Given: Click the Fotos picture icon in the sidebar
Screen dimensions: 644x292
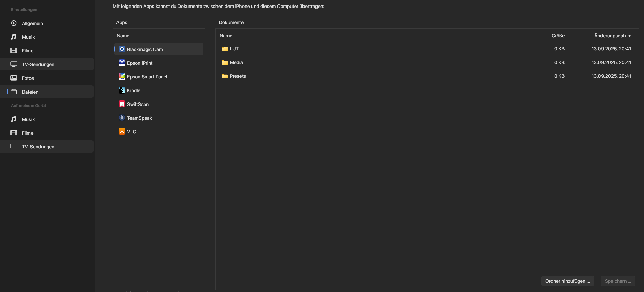Looking at the screenshot, I should (14, 78).
